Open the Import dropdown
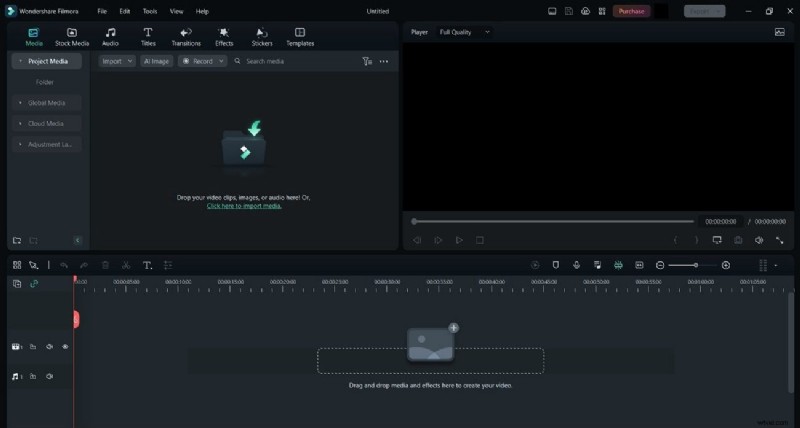Image resolution: width=800 pixels, height=428 pixels. [117, 61]
